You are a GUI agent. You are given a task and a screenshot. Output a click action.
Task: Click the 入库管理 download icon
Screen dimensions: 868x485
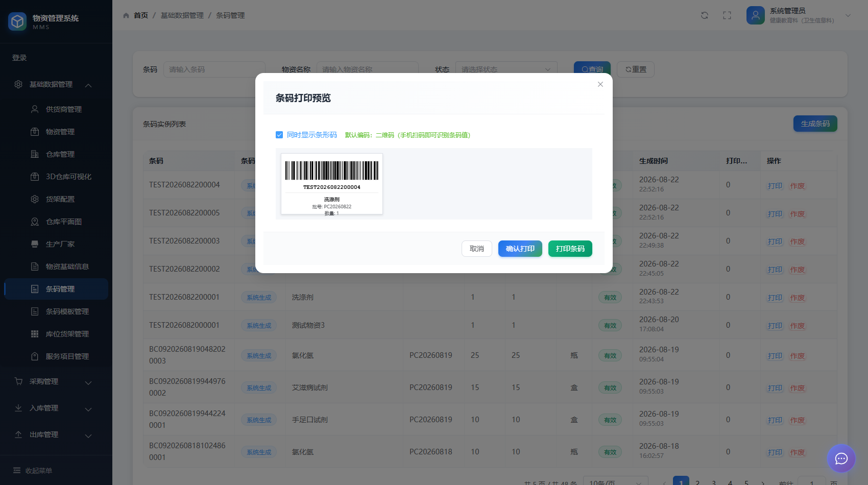click(x=18, y=408)
